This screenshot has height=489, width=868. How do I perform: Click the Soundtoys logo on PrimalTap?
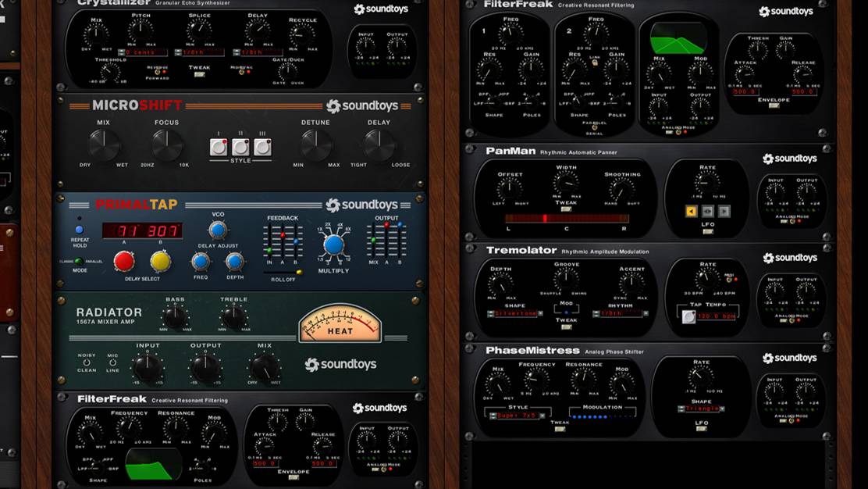point(361,205)
